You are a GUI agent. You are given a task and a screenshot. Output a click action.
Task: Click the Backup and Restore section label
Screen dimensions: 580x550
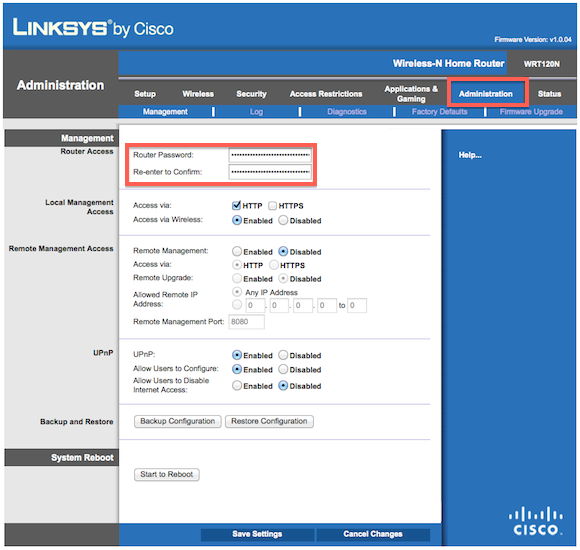click(x=77, y=422)
